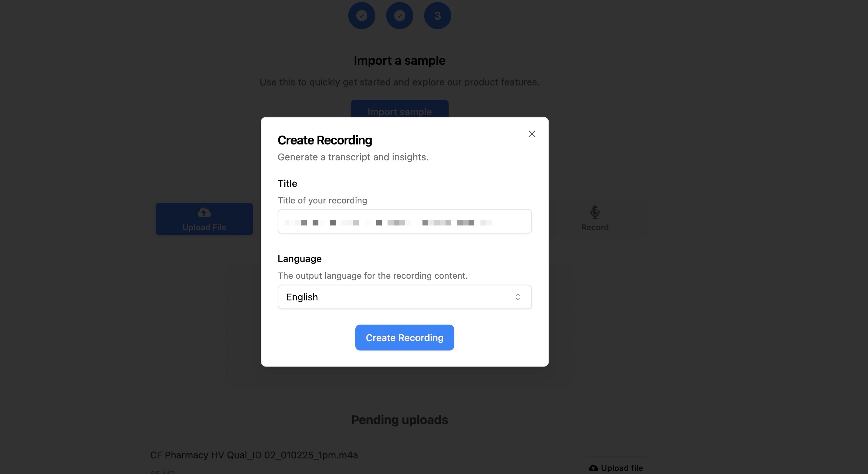Screen dimensions: 868x474
Task: Click the Create Recording dialog heading
Action: [324, 140]
